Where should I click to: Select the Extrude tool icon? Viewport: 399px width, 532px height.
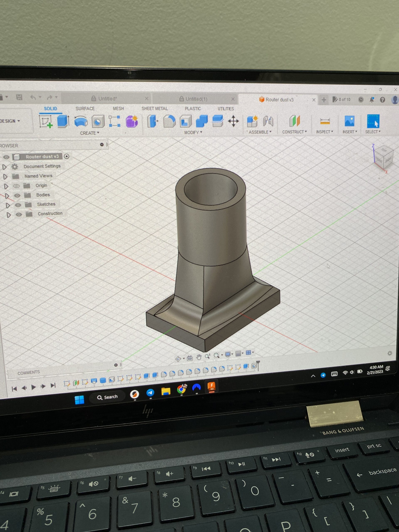point(63,121)
